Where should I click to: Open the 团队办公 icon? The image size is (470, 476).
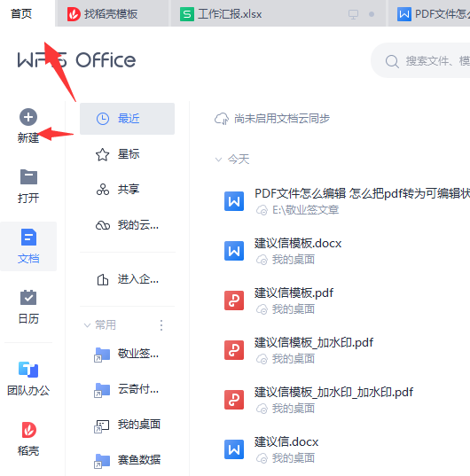(x=28, y=370)
